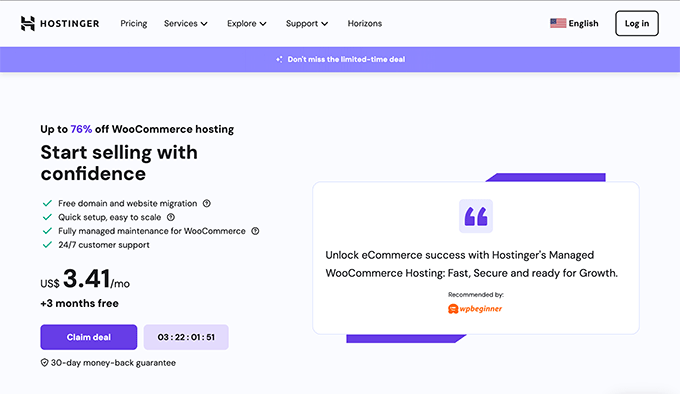Expand the Services dropdown menu

click(x=186, y=23)
